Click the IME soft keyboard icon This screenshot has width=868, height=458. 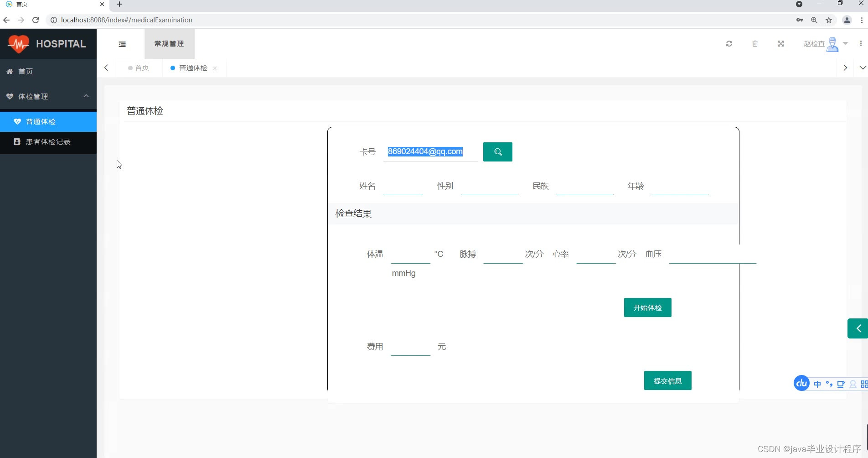(x=841, y=384)
